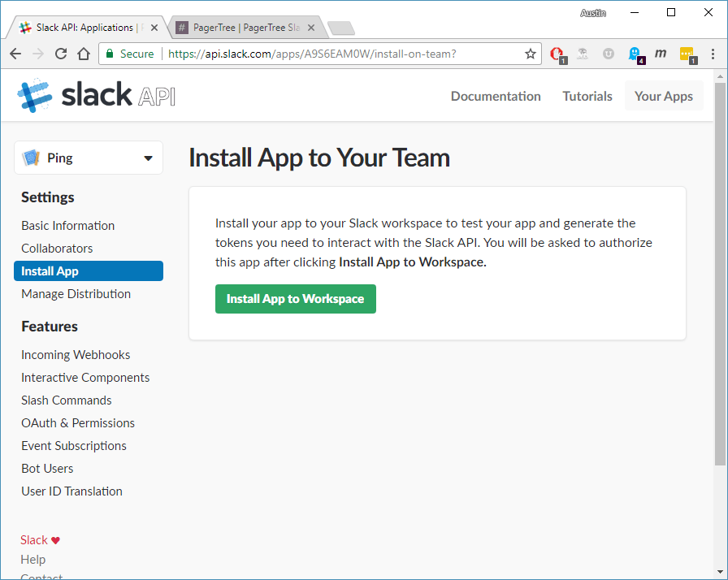Click the palm tree island extension icon
This screenshot has height=580, width=728.
[583, 54]
